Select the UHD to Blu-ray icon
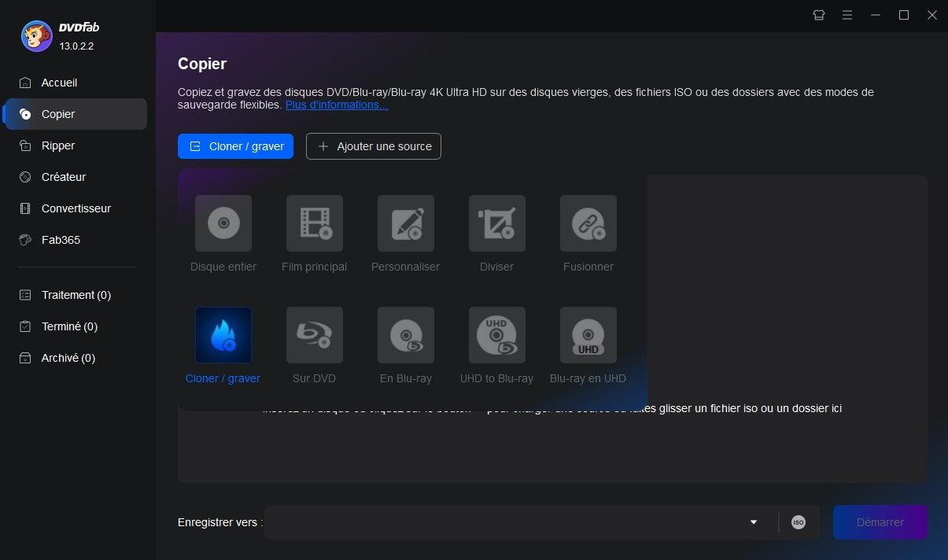 click(497, 335)
